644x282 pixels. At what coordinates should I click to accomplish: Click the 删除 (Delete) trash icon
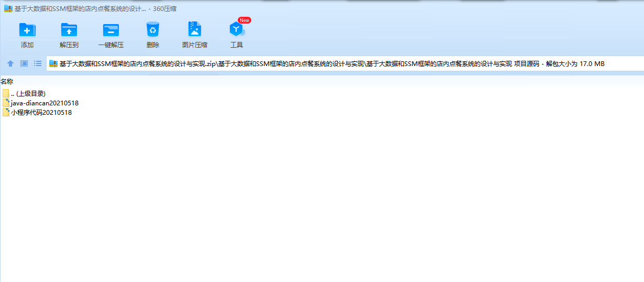(x=153, y=29)
